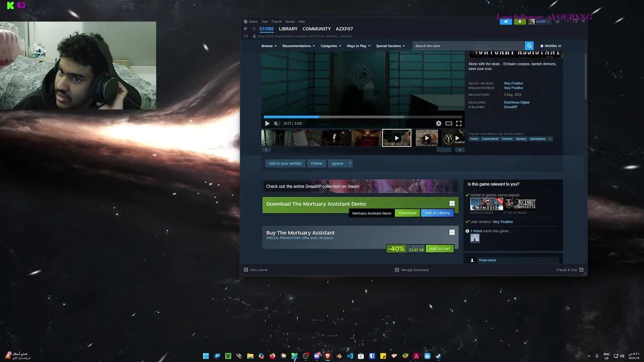644x362 pixels.
Task: Expand the Recommendations menu
Action: pyautogui.click(x=298, y=46)
